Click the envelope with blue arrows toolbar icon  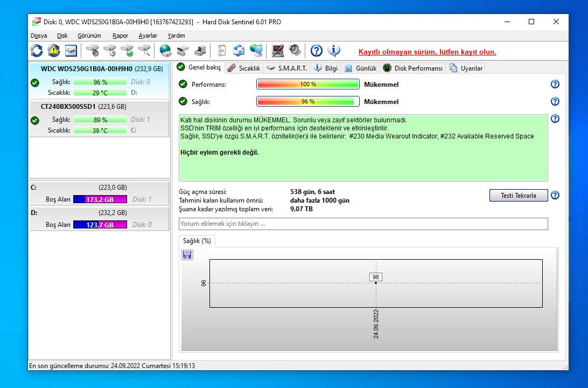click(x=239, y=51)
